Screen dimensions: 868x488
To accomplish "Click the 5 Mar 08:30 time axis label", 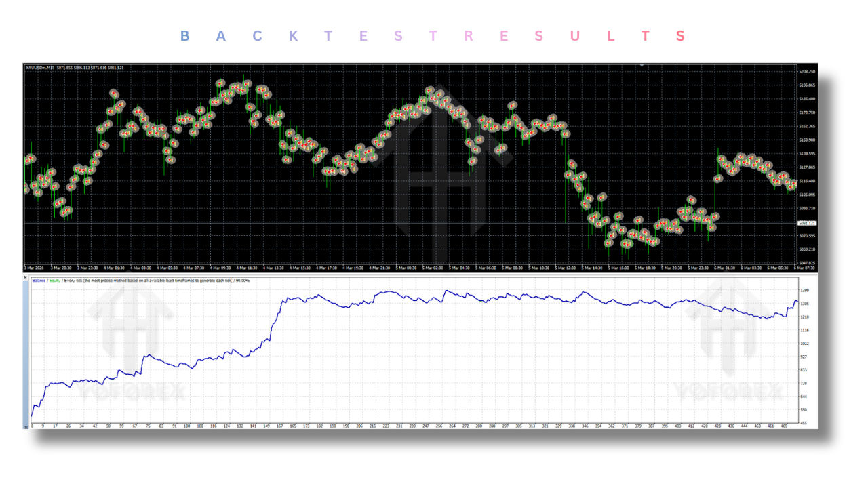I will [x=513, y=268].
